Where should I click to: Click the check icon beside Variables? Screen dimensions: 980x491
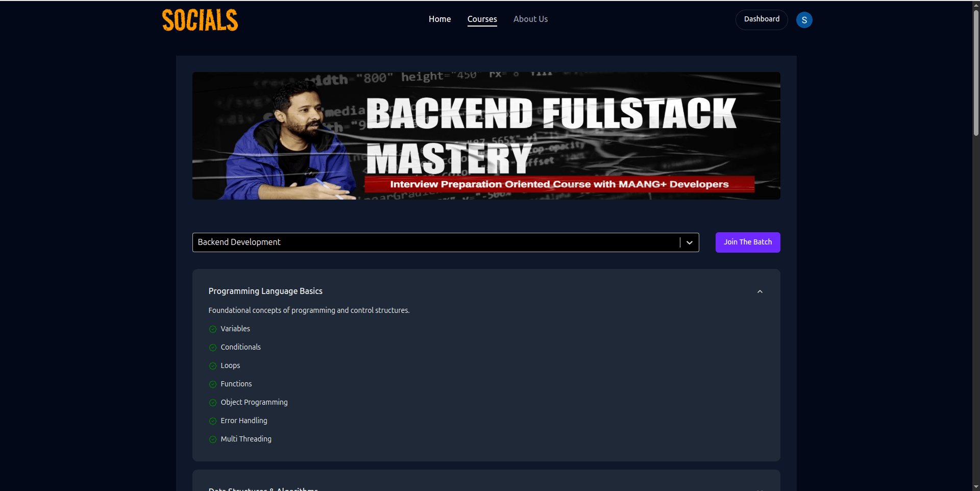click(213, 329)
